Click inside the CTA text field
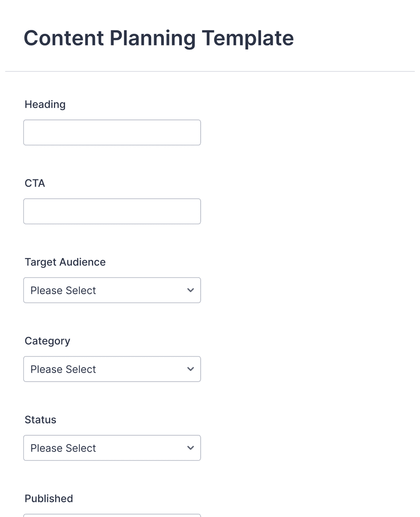The height and width of the screenshot is (517, 420). point(112,211)
